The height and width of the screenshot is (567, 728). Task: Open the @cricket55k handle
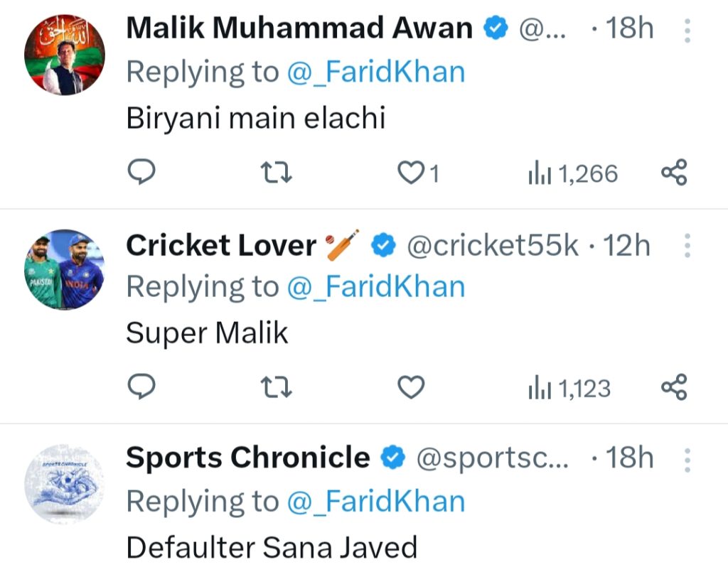492,246
